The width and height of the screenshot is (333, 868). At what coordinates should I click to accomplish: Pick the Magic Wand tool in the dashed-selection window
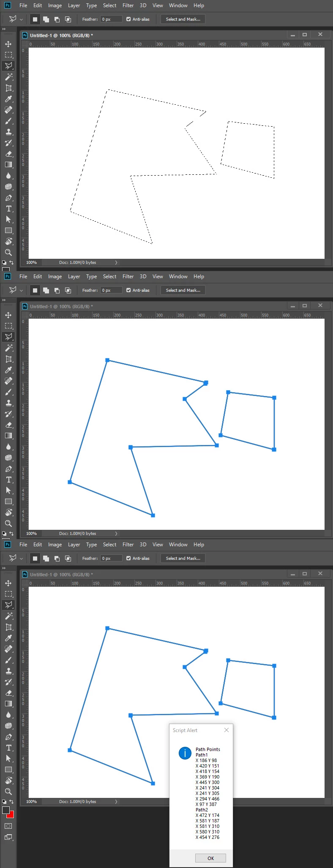coord(8,77)
